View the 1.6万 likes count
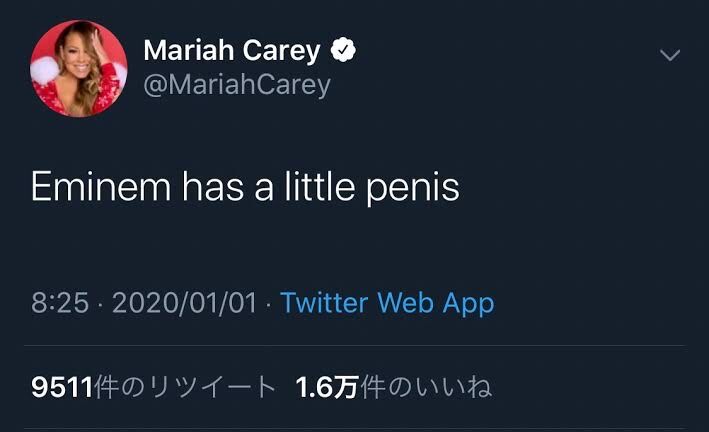 (x=327, y=387)
